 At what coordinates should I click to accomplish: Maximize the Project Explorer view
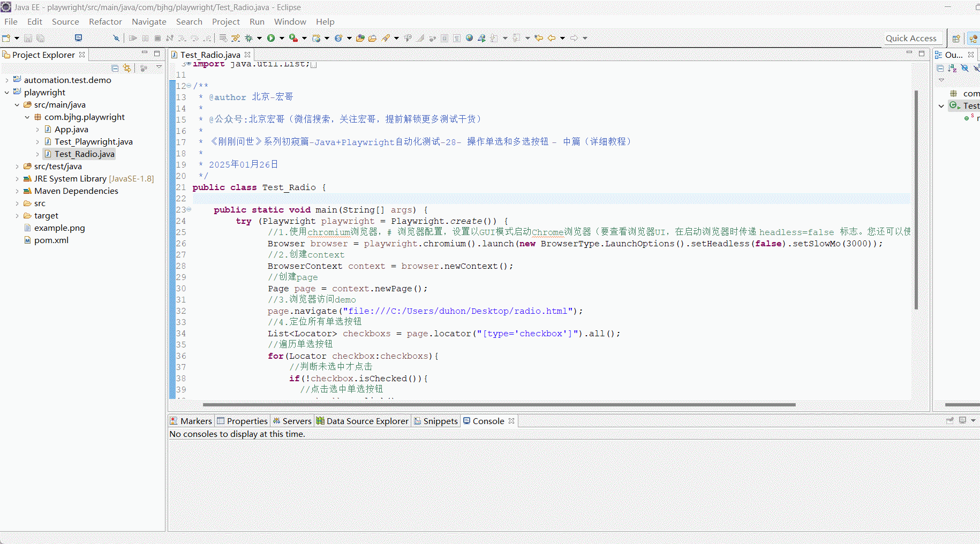[157, 54]
